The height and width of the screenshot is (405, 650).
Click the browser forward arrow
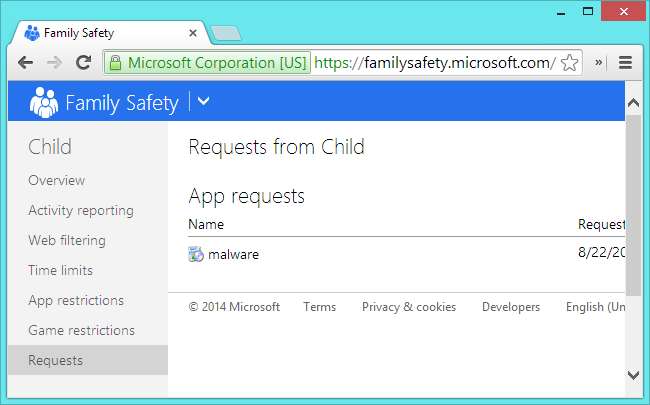coord(54,62)
